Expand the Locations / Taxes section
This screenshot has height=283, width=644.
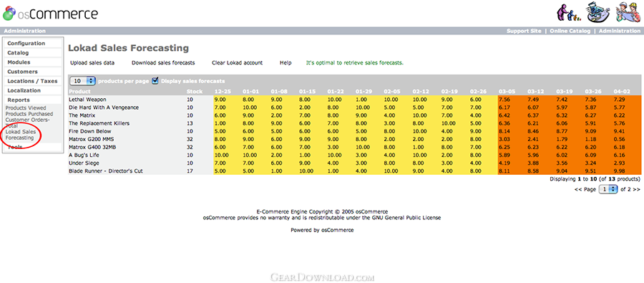[x=33, y=81]
